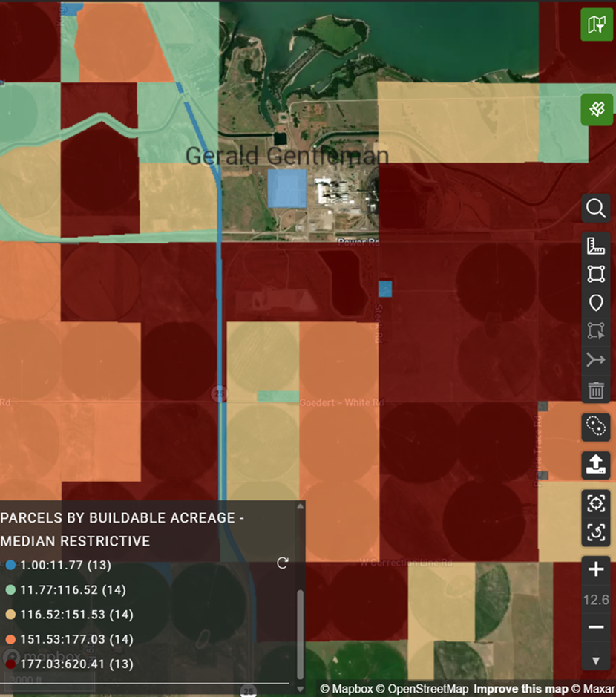Image resolution: width=616 pixels, height=697 pixels.
Task: Open the magnifying glass search tool
Action: pyautogui.click(x=596, y=209)
